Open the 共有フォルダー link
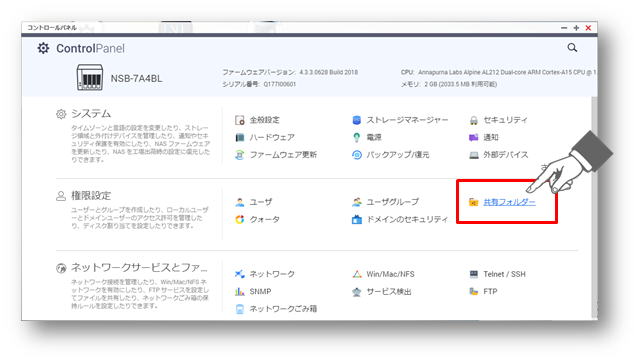Screen dimensions: 640x363 point(509,202)
